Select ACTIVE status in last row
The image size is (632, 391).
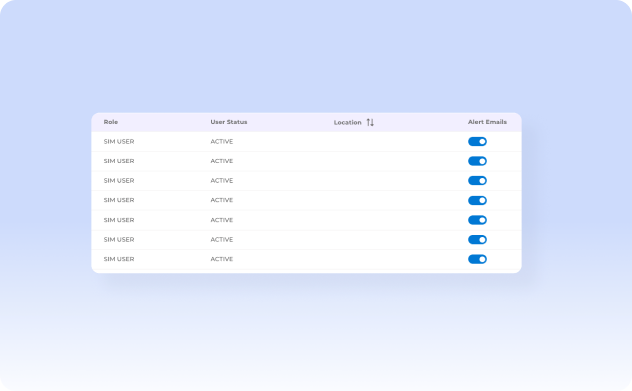(x=222, y=259)
